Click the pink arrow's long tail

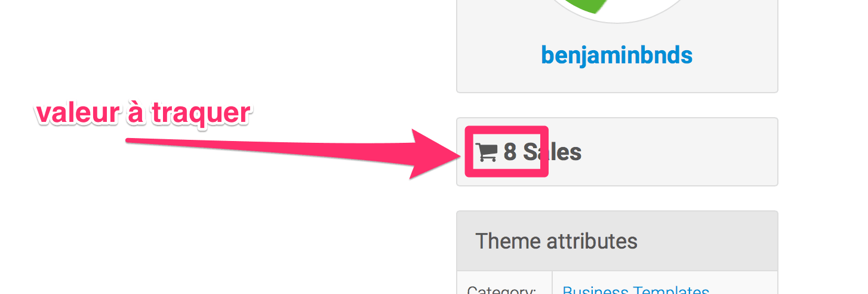pos(269,145)
